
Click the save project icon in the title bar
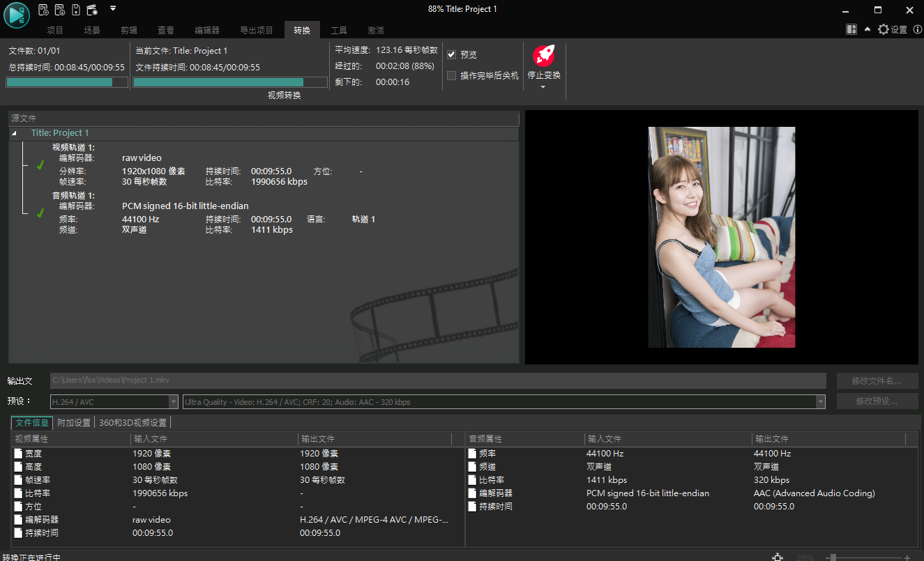coord(75,10)
